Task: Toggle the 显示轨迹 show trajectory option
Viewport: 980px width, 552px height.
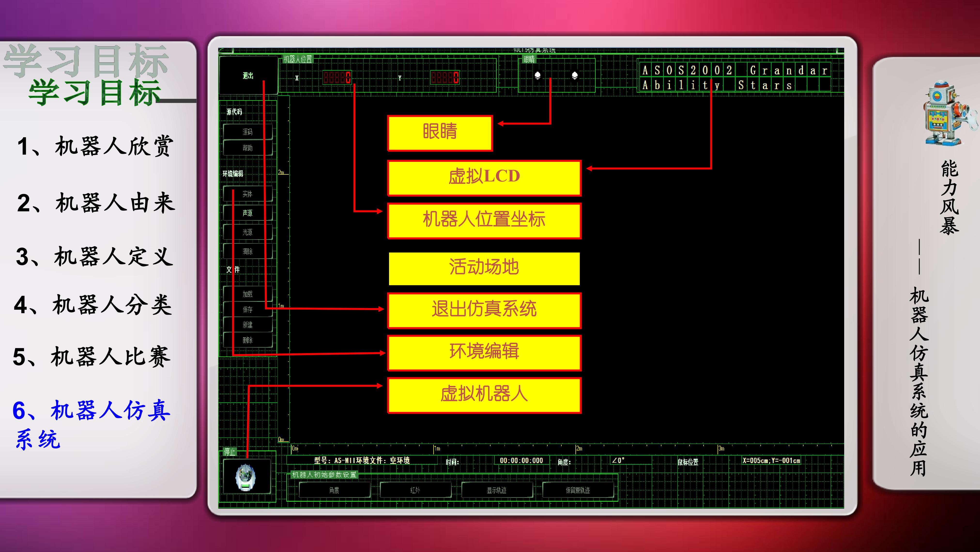Action: tap(497, 490)
